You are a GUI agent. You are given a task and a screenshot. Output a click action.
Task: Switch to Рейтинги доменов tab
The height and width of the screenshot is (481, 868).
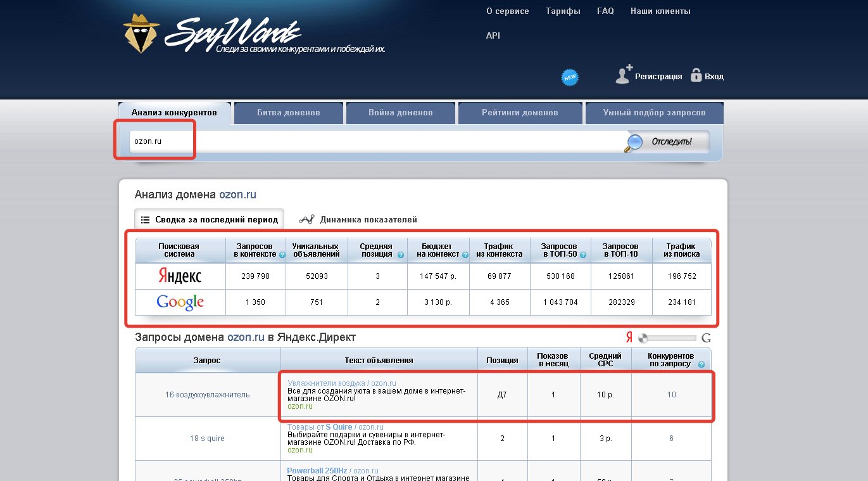click(520, 113)
